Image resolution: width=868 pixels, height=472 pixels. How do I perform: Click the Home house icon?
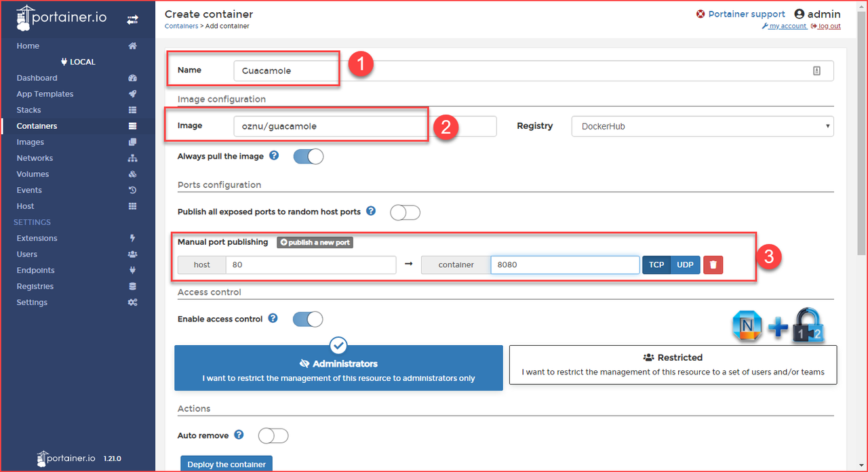click(133, 46)
